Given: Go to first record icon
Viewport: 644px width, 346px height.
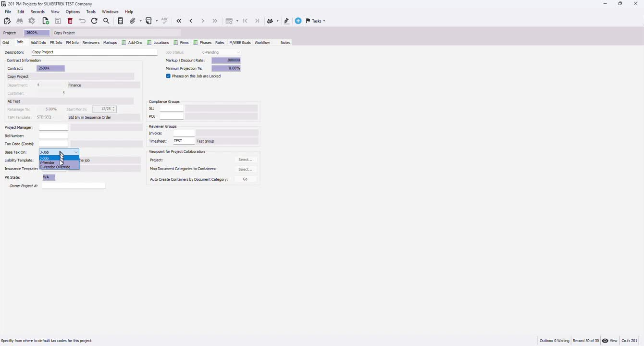Looking at the screenshot, I should click(x=245, y=21).
